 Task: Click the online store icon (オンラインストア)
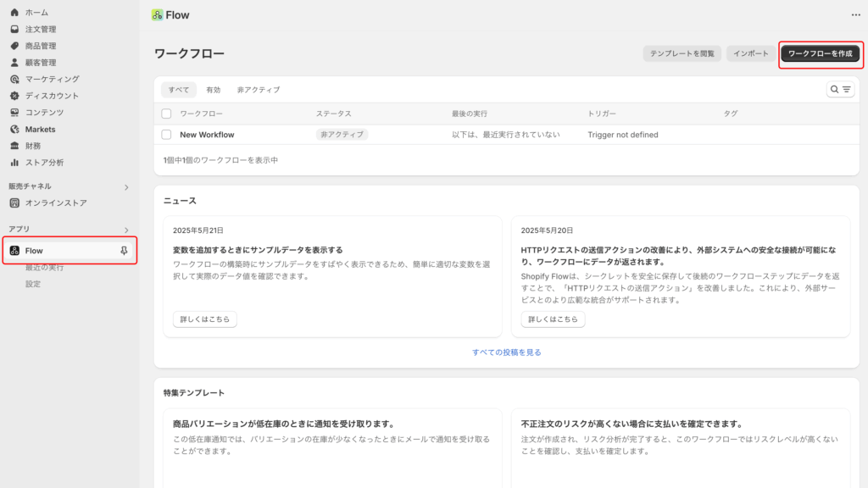tap(14, 203)
